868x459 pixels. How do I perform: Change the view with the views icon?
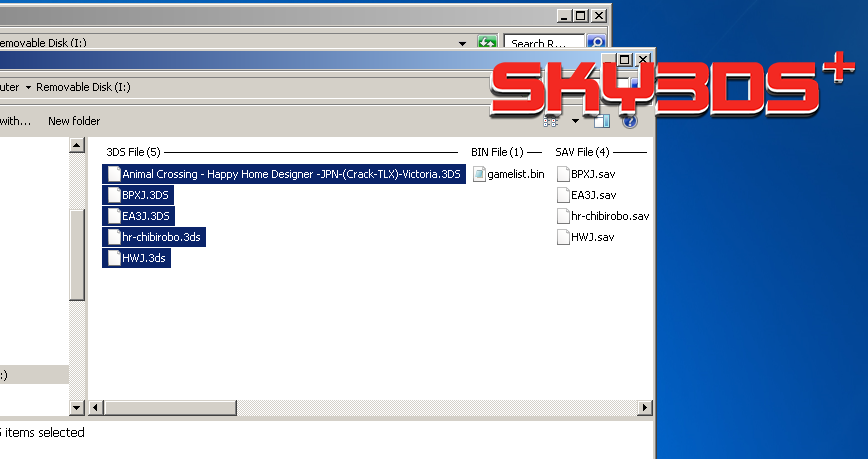click(550, 121)
